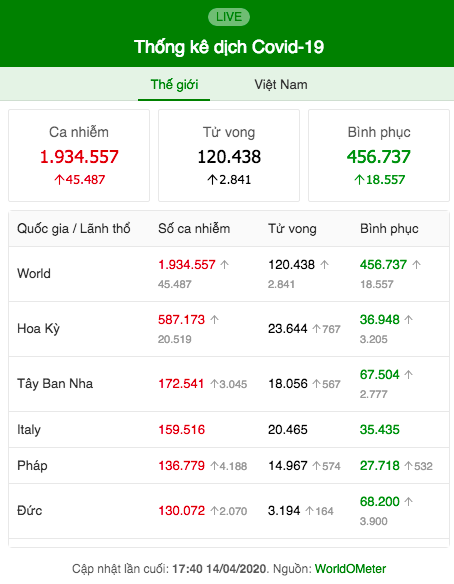Click Quốc gia / Lãnh thổ column header
Viewport: 454px width, 584px height.
tap(74, 228)
